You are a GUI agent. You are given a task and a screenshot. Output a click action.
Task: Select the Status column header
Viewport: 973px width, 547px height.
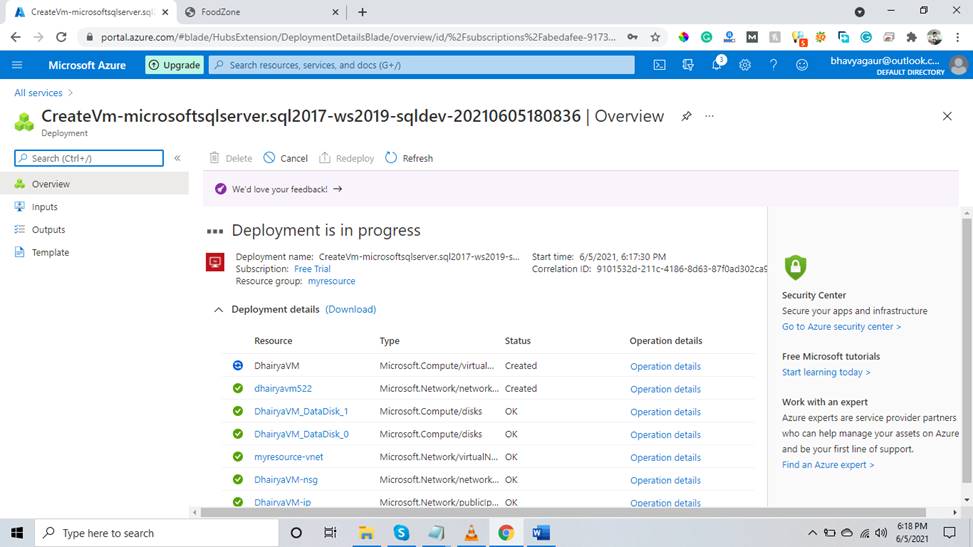[x=518, y=341]
